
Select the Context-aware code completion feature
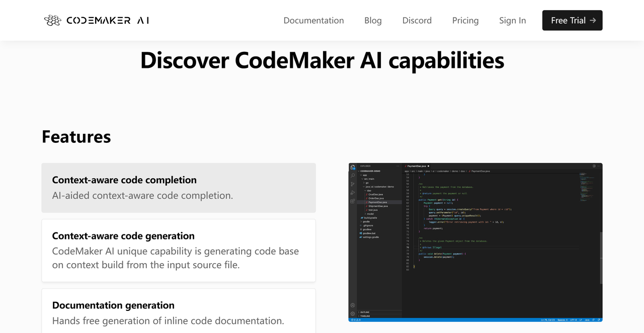click(x=179, y=188)
